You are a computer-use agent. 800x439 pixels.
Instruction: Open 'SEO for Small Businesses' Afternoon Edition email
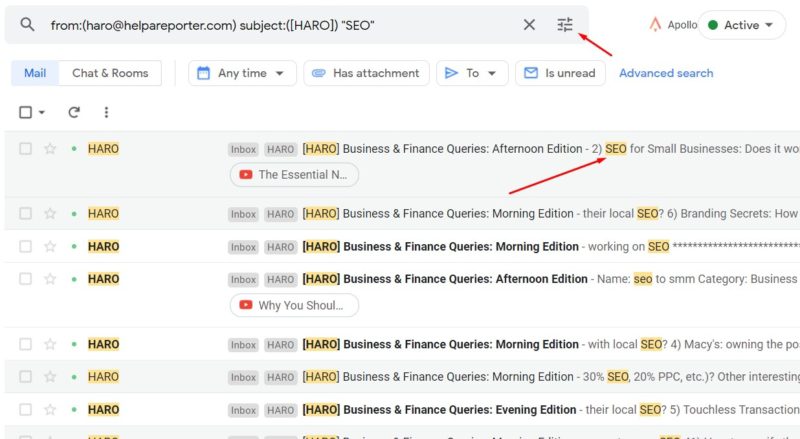point(402,164)
